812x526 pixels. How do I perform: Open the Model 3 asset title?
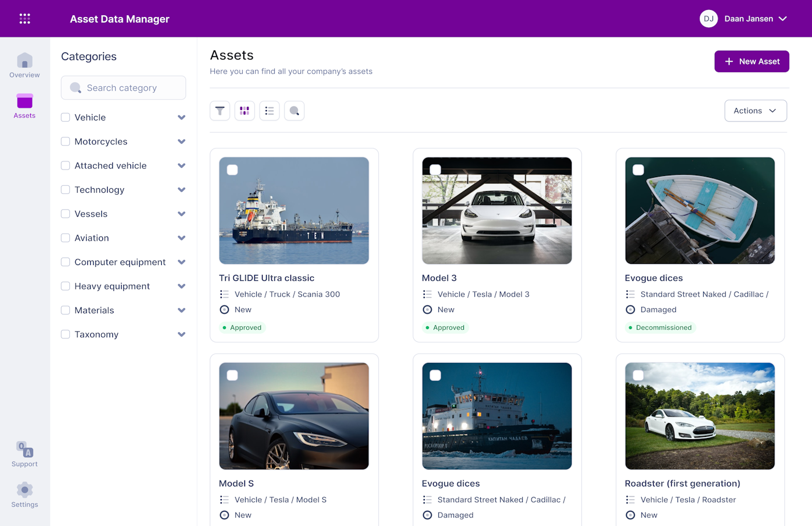(439, 278)
